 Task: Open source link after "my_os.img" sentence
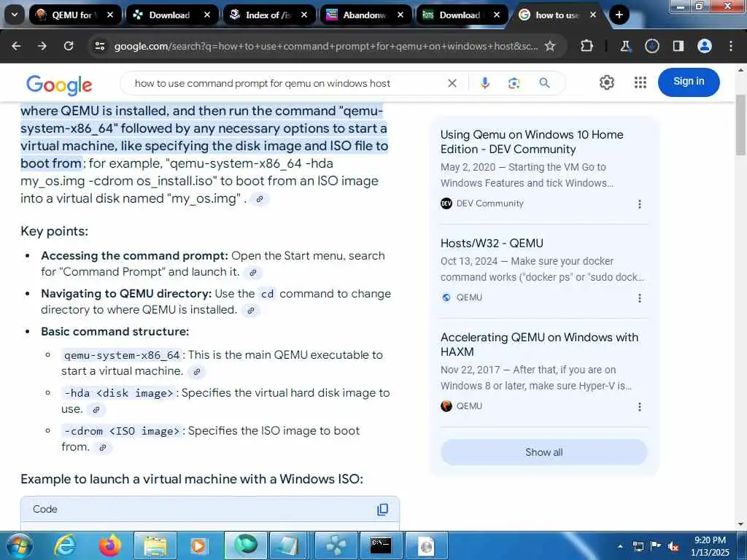(260, 199)
